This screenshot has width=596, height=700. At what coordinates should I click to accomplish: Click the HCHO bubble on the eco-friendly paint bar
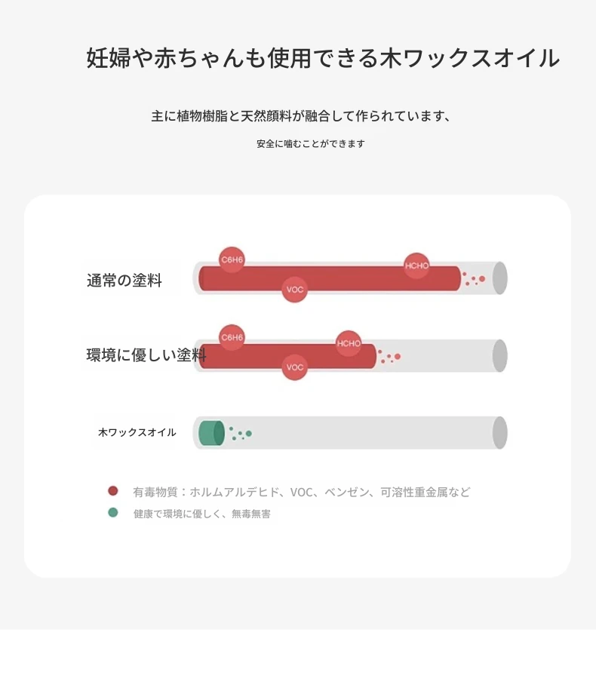(349, 344)
